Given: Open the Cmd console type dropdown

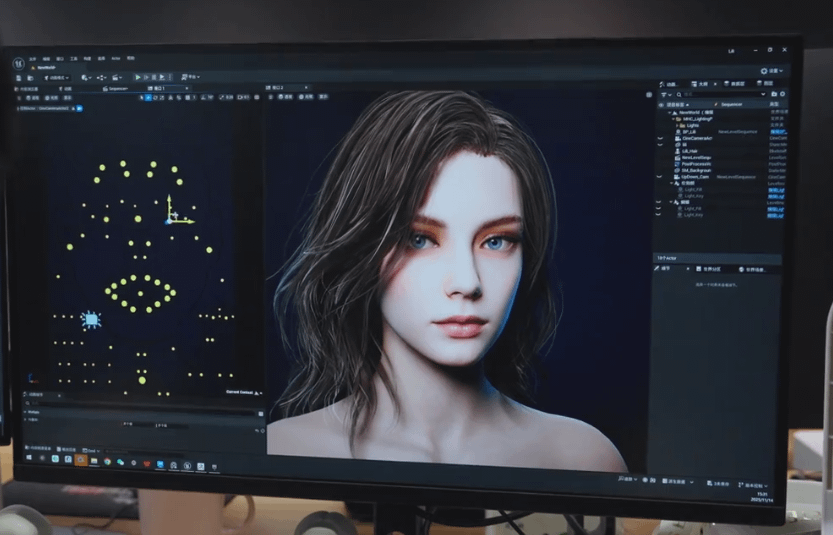Looking at the screenshot, I should click(91, 451).
